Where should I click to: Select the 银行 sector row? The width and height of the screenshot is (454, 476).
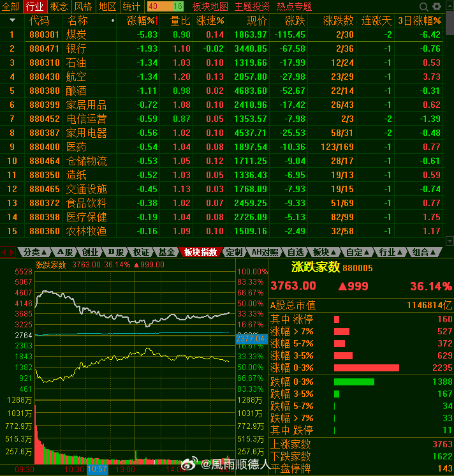(221, 48)
